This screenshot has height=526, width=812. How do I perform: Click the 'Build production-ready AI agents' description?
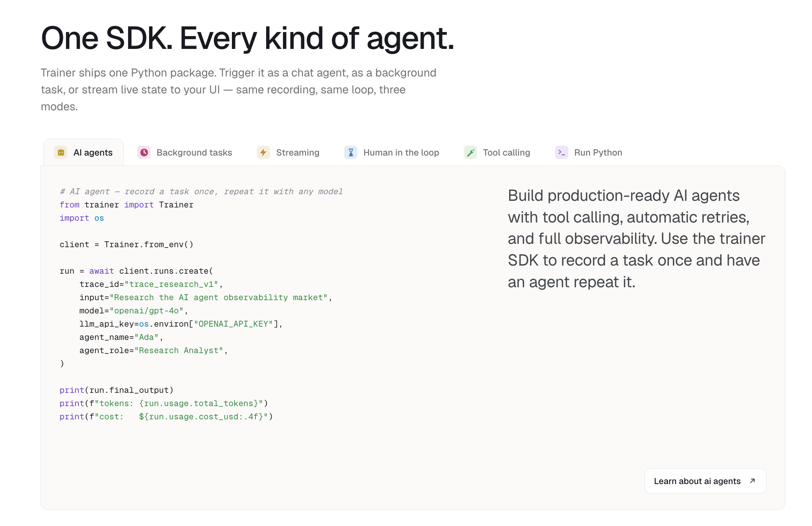point(637,239)
